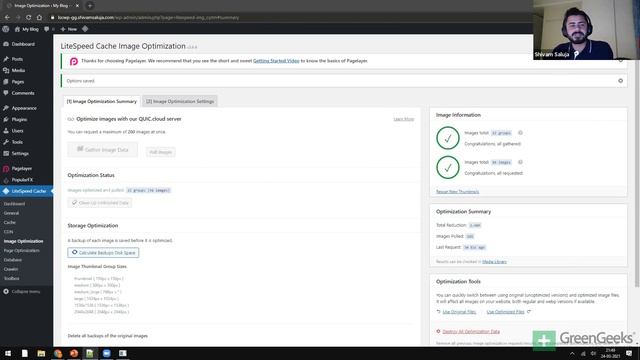Open the Page Optimization submenu
Screen dimensions: 640x360
click(22, 251)
